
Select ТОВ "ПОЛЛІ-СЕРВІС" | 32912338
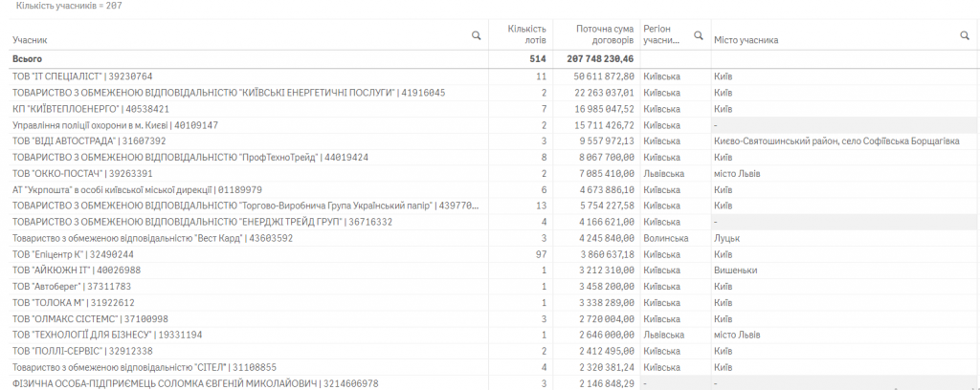pyautogui.click(x=82, y=352)
